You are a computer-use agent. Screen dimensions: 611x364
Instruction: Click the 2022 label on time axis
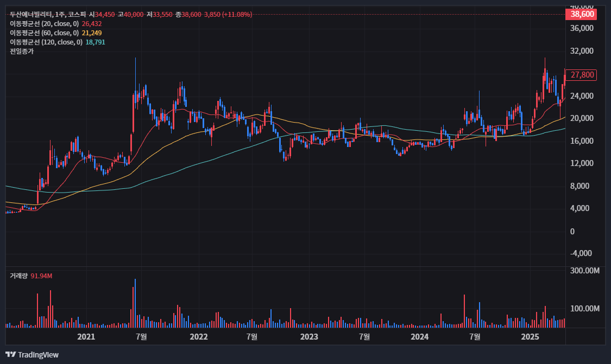[199, 337]
